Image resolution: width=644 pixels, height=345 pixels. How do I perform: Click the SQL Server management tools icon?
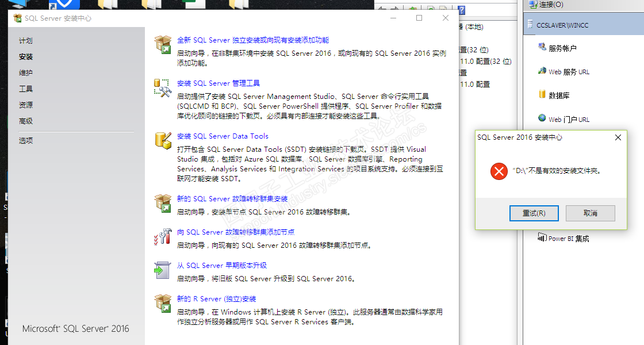pyautogui.click(x=163, y=88)
